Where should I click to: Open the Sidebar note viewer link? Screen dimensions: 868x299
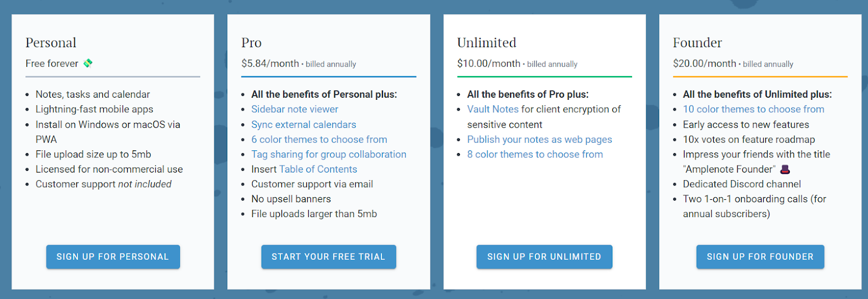[295, 109]
